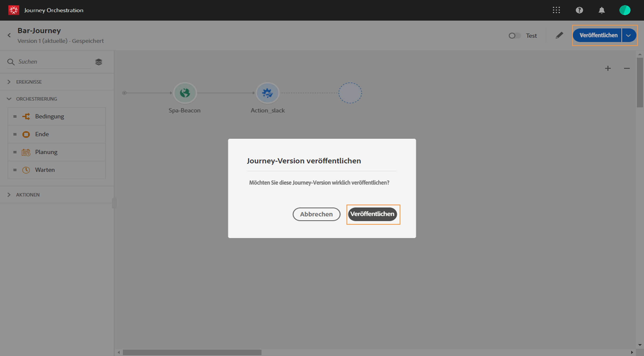The height and width of the screenshot is (356, 644).
Task: Go back with the left arrow
Action: [9, 35]
